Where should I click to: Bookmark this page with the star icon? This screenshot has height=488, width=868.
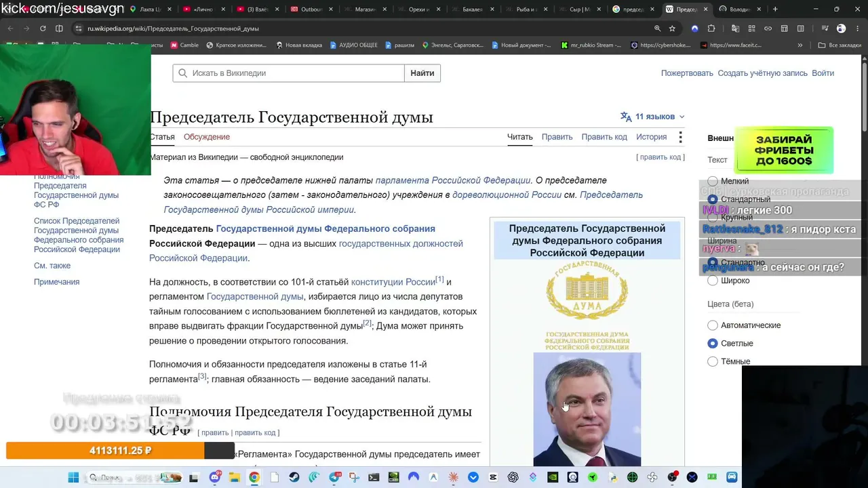point(672,28)
